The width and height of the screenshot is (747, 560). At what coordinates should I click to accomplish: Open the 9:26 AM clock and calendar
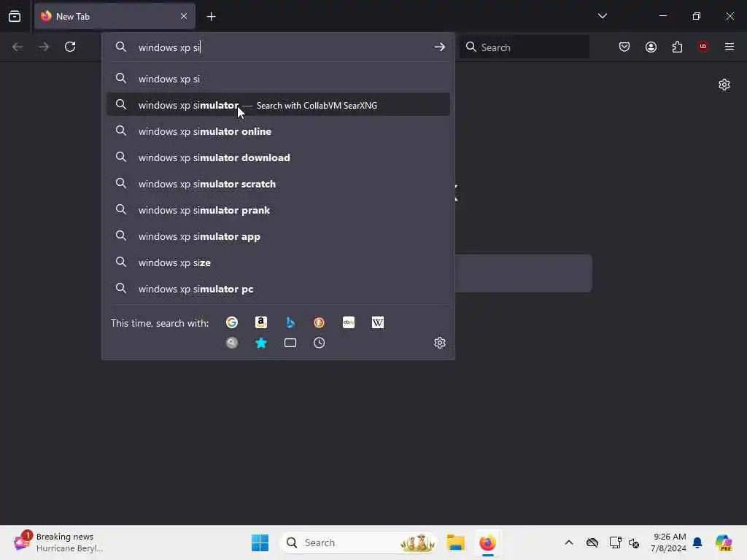pyautogui.click(x=669, y=542)
